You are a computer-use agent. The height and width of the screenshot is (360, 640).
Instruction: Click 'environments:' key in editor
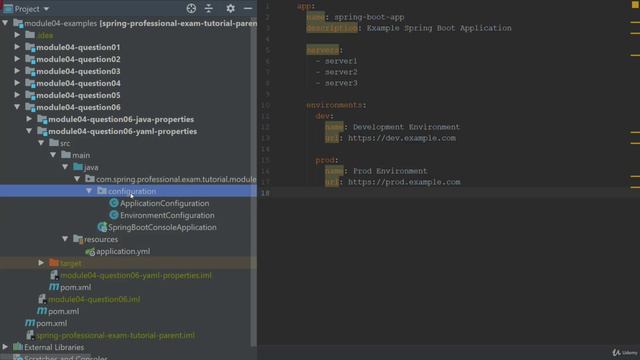pyautogui.click(x=336, y=105)
